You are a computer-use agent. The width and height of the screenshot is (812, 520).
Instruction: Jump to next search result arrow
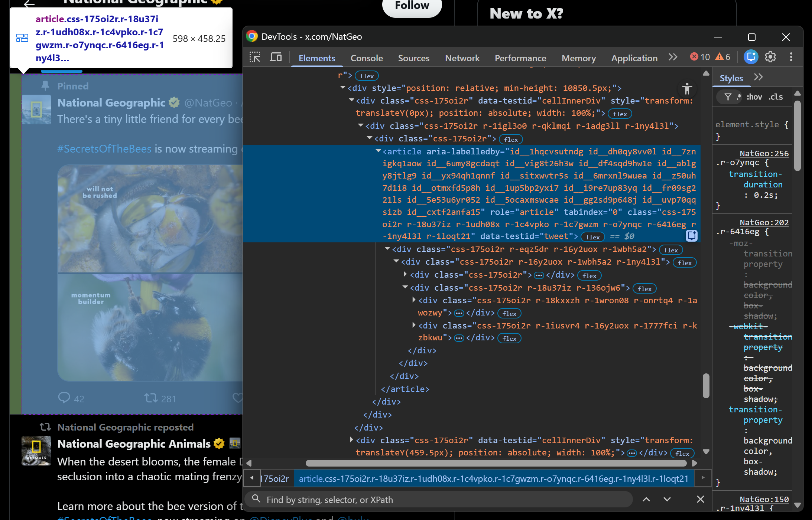[667, 500]
